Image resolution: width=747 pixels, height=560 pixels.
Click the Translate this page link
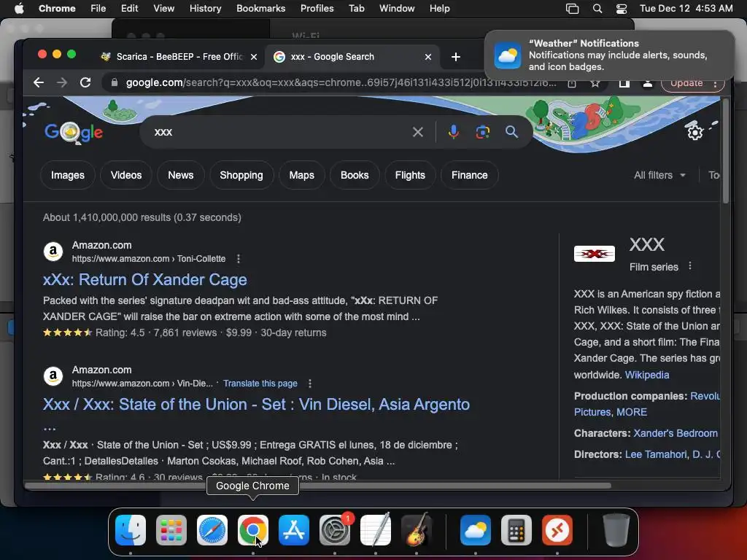pyautogui.click(x=260, y=384)
